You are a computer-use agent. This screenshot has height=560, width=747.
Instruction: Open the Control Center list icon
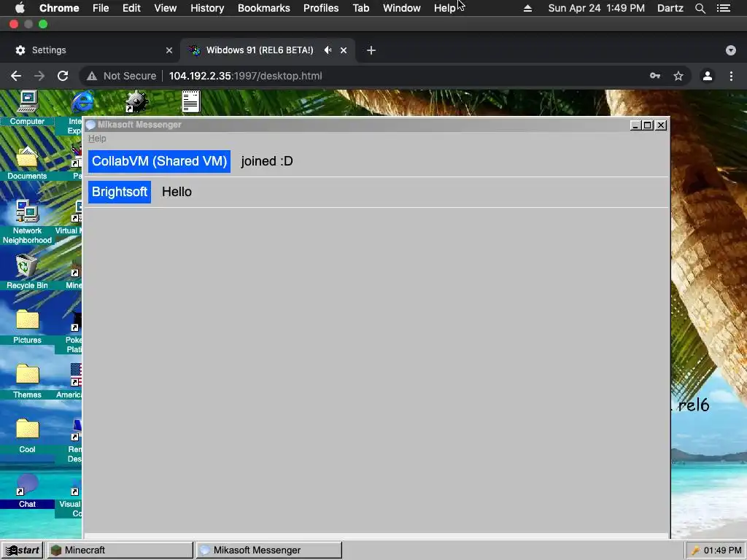[724, 8]
